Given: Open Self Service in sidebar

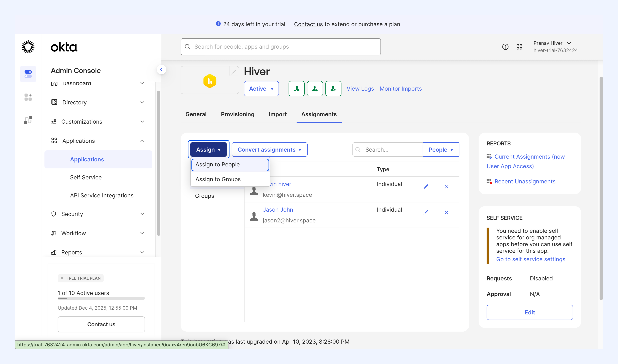Looking at the screenshot, I should click(x=86, y=177).
